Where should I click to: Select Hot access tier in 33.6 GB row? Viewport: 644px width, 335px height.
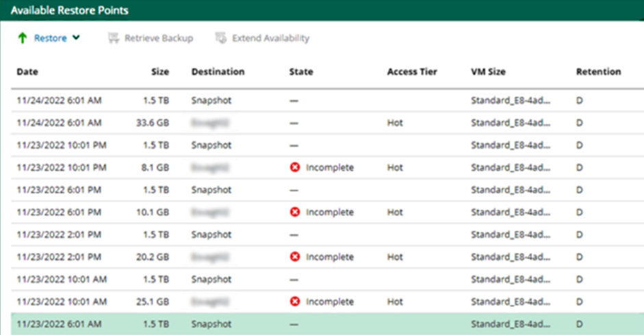point(395,123)
